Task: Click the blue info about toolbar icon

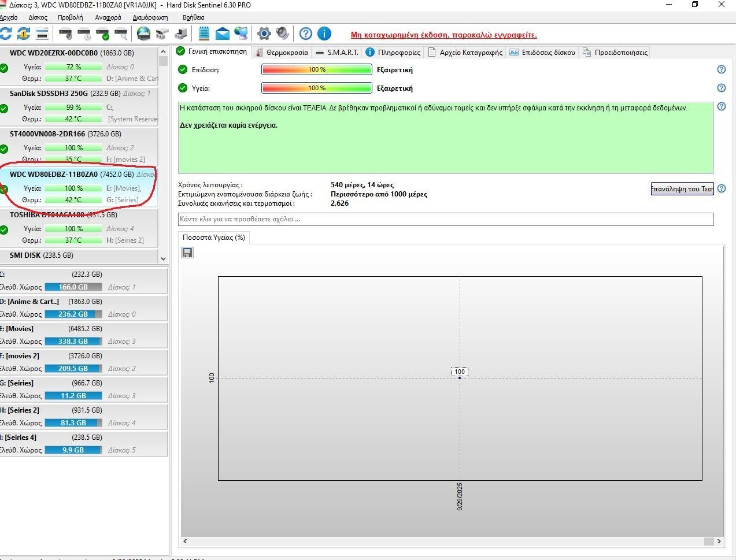Action: [x=324, y=34]
